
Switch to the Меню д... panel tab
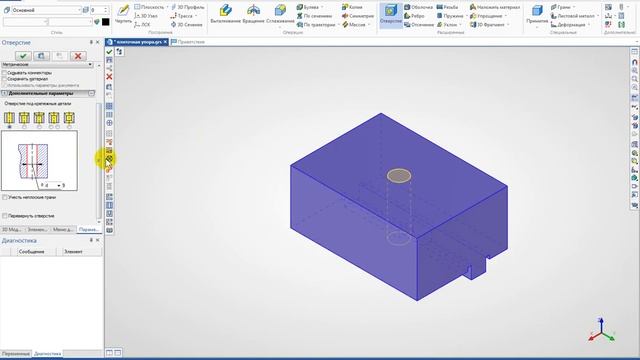[63, 230]
